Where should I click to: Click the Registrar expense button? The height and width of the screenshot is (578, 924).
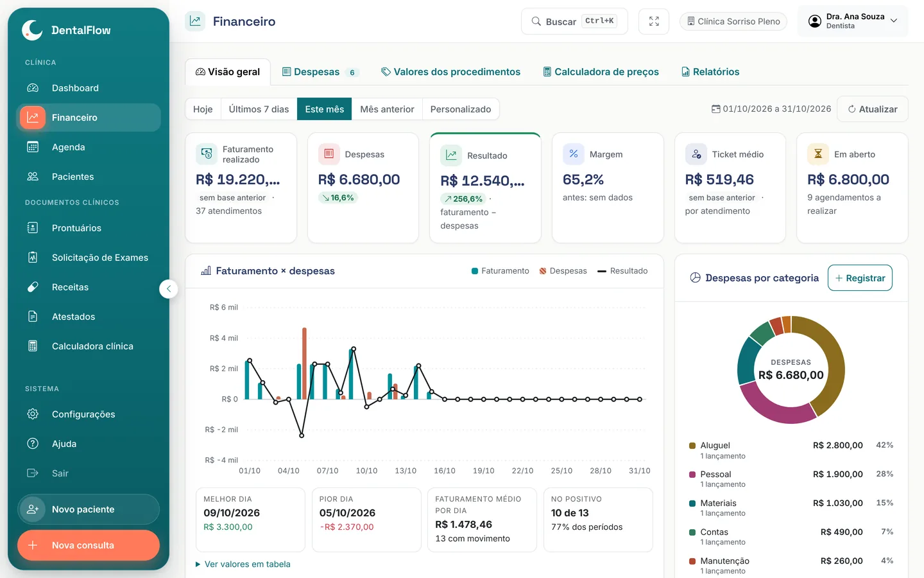(860, 278)
